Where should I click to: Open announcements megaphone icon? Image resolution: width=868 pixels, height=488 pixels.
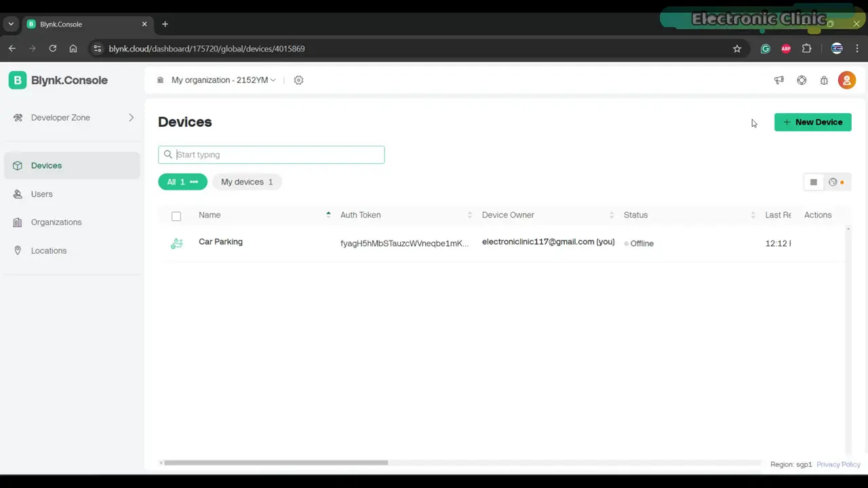[x=779, y=80]
